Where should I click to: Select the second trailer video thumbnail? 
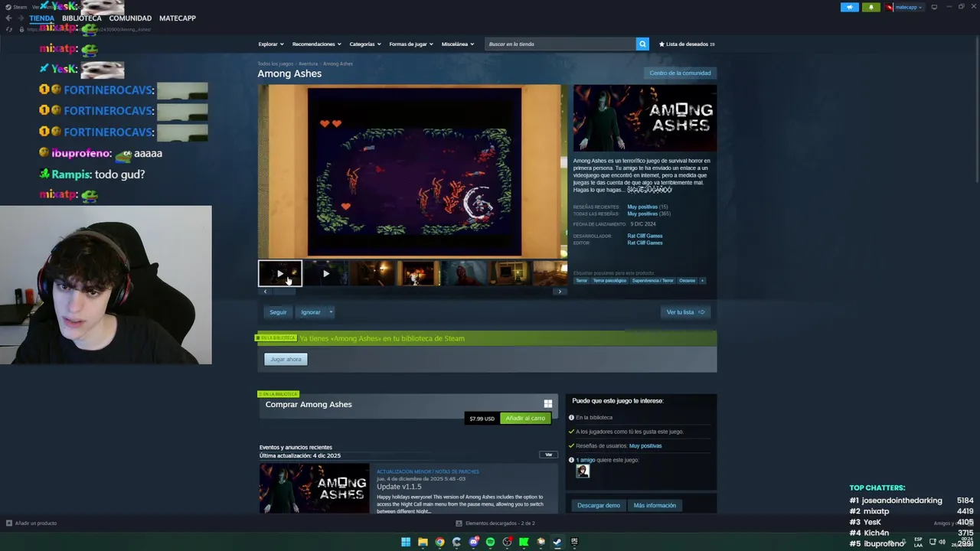326,273
